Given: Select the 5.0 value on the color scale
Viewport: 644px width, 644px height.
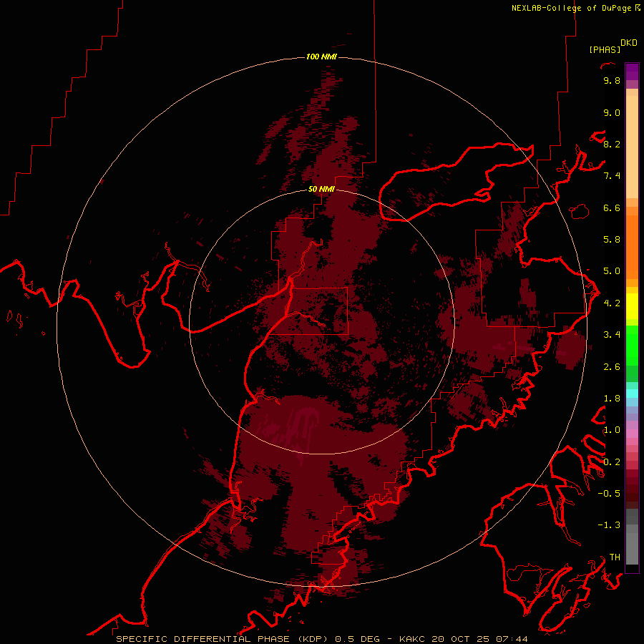Looking at the screenshot, I should [612, 271].
